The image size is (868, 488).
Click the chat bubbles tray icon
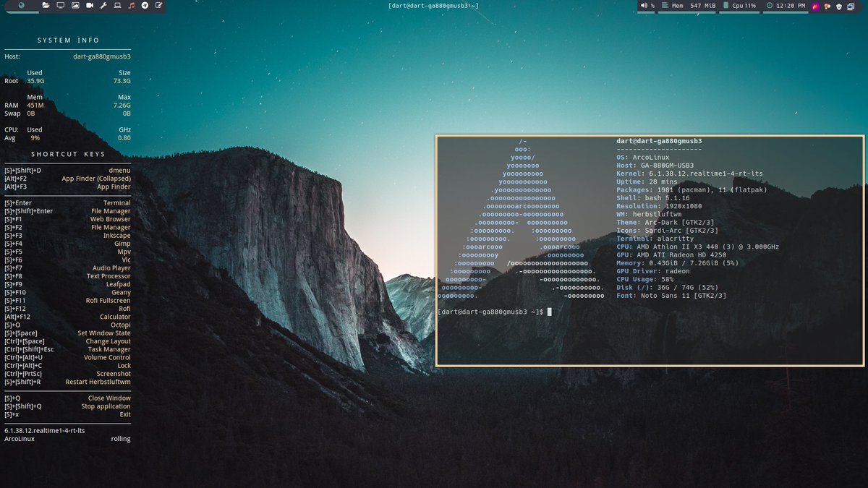click(827, 7)
